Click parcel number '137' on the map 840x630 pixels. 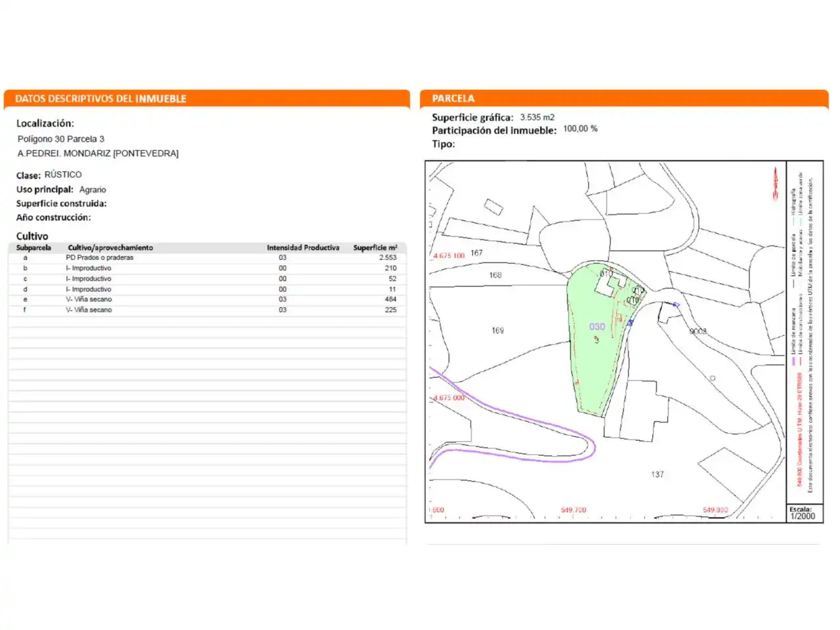point(658,474)
